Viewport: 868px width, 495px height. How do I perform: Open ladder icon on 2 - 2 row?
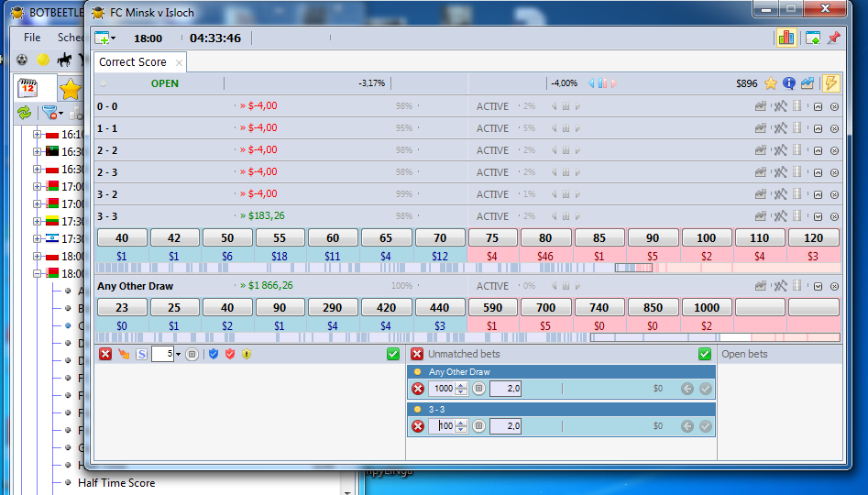coord(797,150)
